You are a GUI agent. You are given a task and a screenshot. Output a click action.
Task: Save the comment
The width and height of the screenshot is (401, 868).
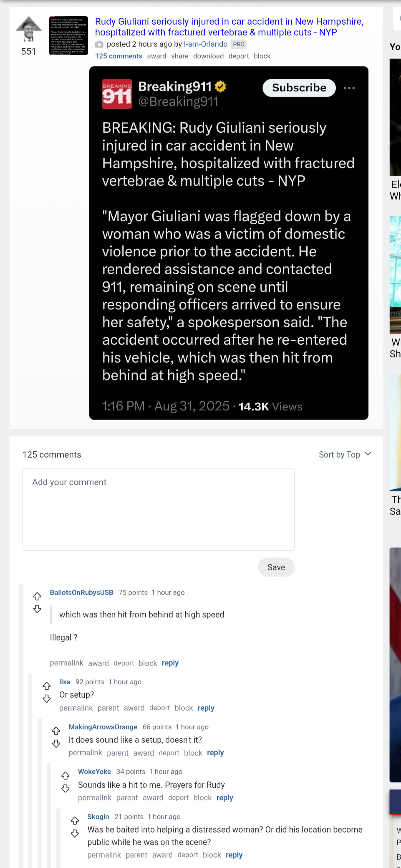point(276,567)
